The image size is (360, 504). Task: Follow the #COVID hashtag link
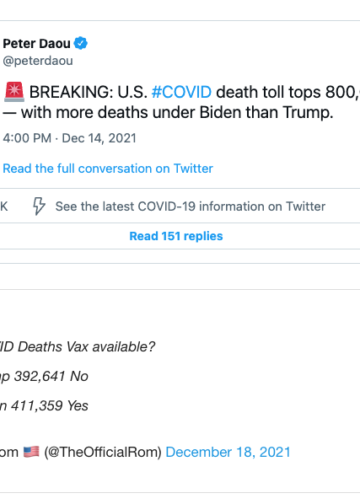[x=181, y=92]
